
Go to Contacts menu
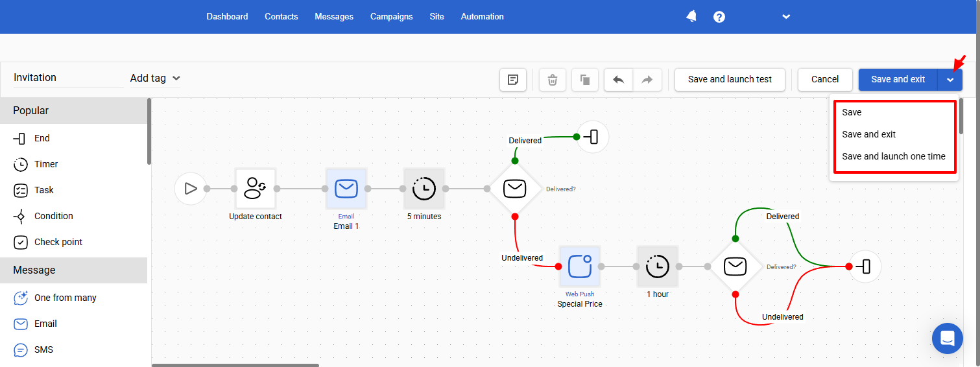tap(281, 17)
